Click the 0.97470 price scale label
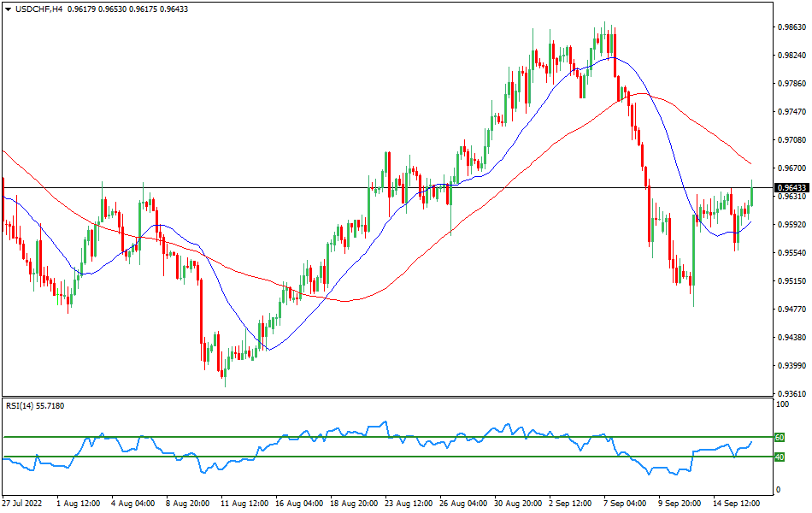Screen dimensions: 812x513 click(791, 112)
